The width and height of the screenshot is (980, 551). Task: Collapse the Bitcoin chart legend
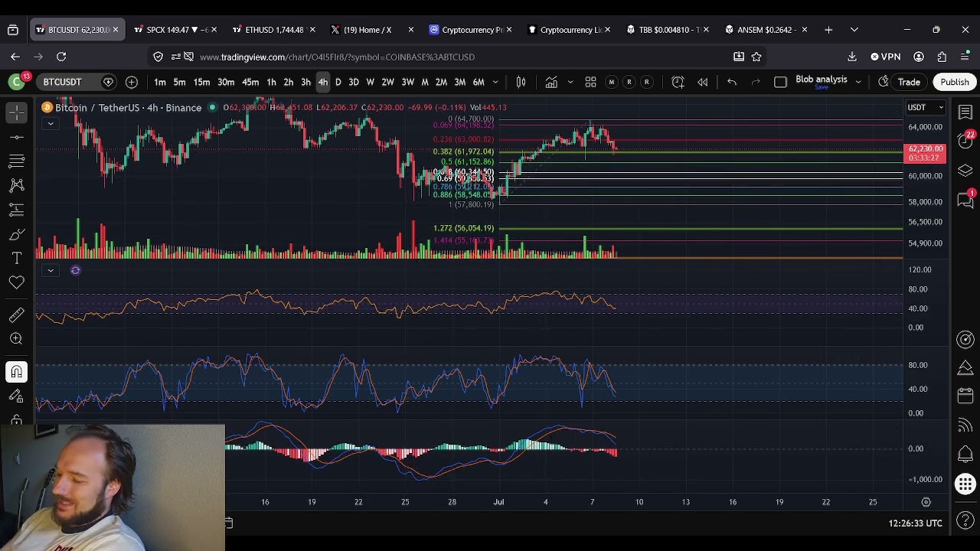click(50, 123)
